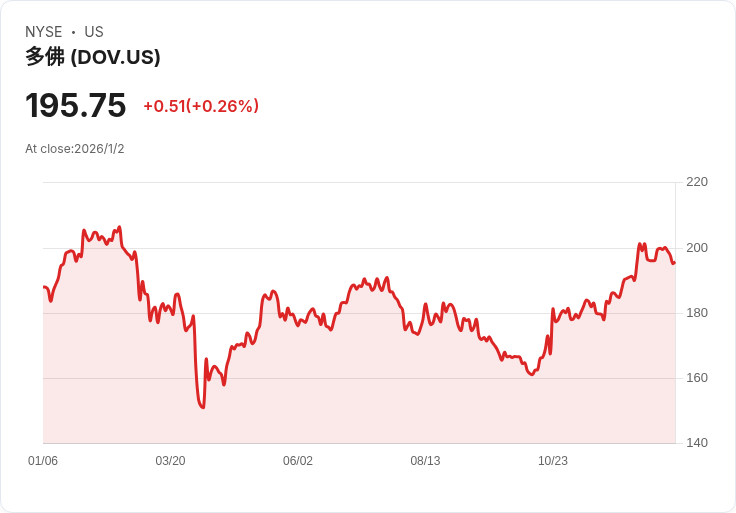Select the 08/13 date marker

(425, 461)
